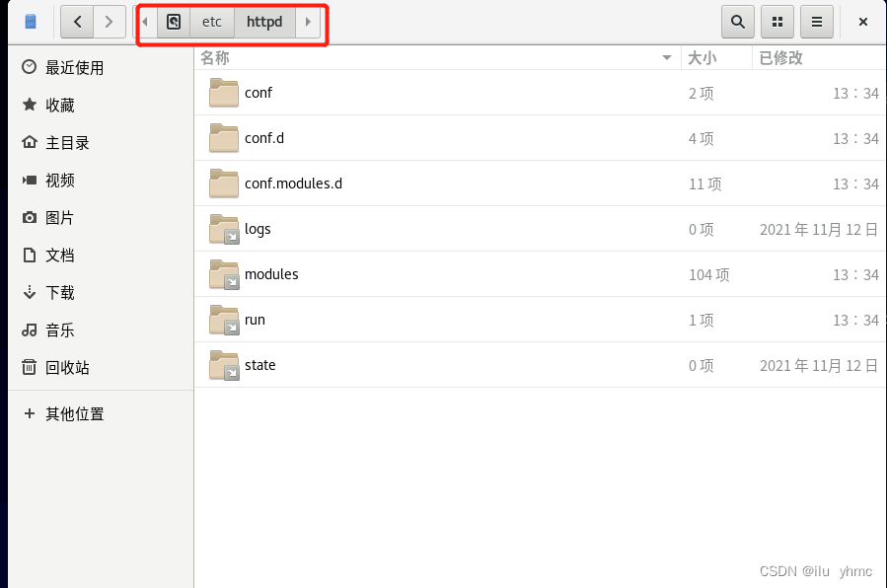
Task: Open the hamburger menu icon
Action: (x=817, y=21)
